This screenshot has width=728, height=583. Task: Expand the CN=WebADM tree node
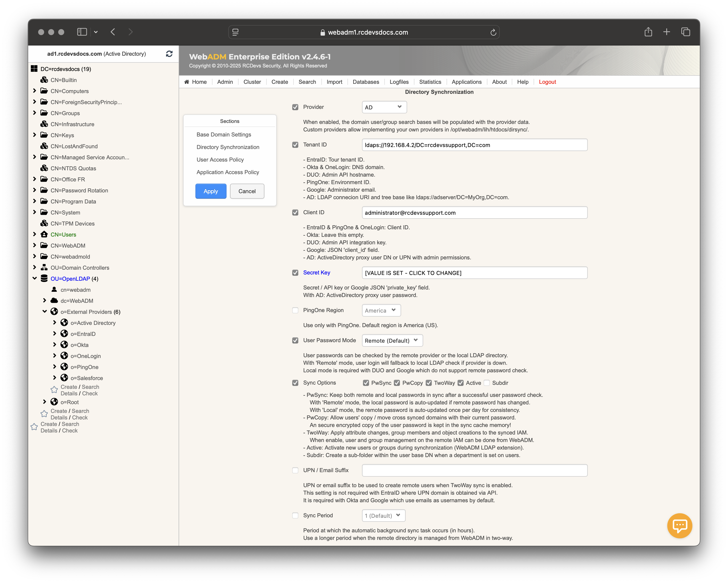34,245
